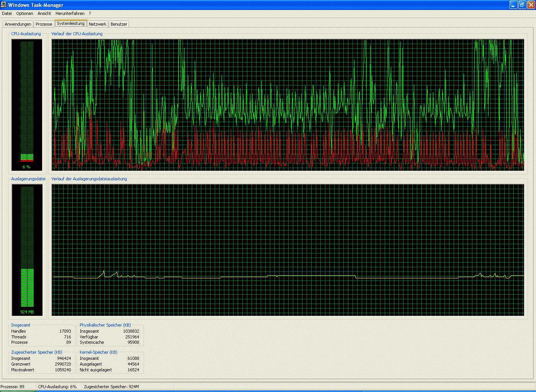Click the Auslagerungsdatei gauge showing 924 MB

coord(27,250)
